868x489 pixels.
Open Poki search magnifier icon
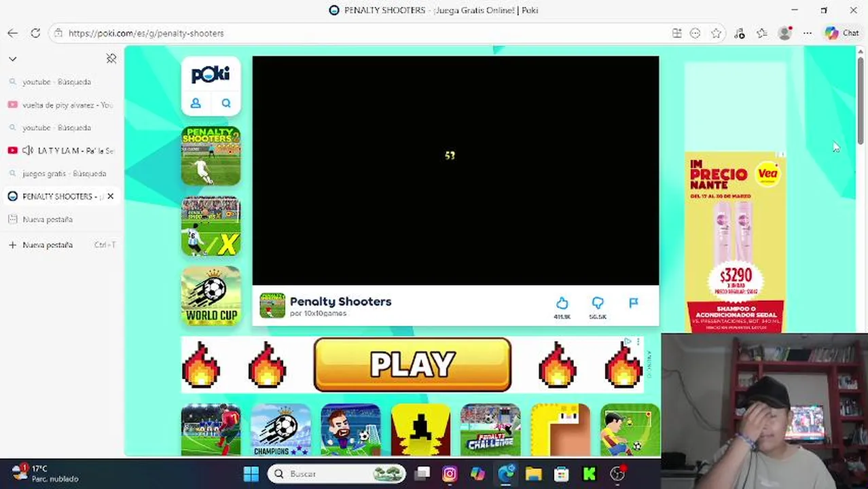coord(226,103)
